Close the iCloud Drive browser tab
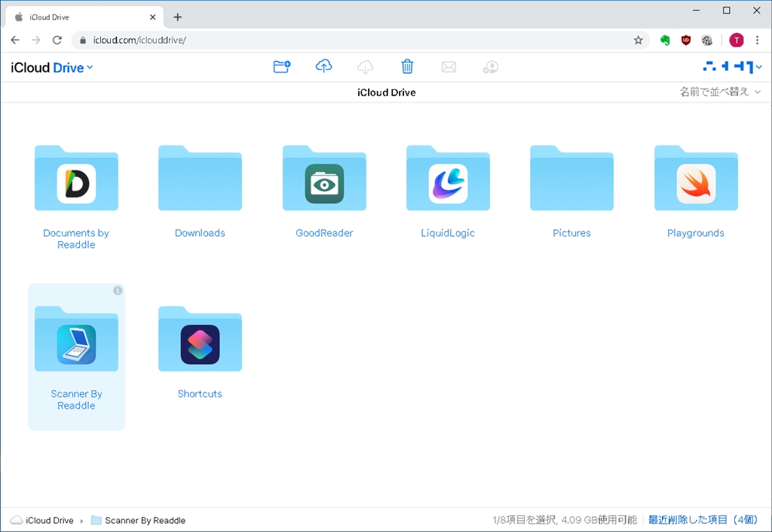 [152, 17]
